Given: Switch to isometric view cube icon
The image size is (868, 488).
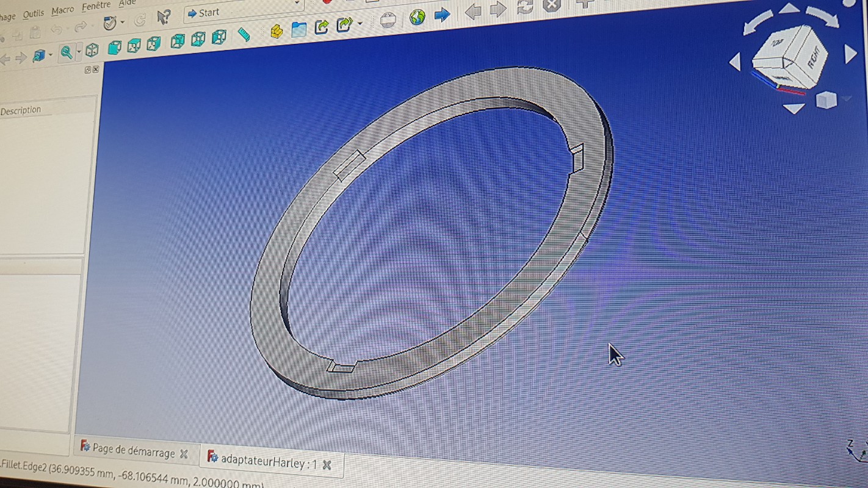Looking at the screenshot, I should [x=92, y=50].
